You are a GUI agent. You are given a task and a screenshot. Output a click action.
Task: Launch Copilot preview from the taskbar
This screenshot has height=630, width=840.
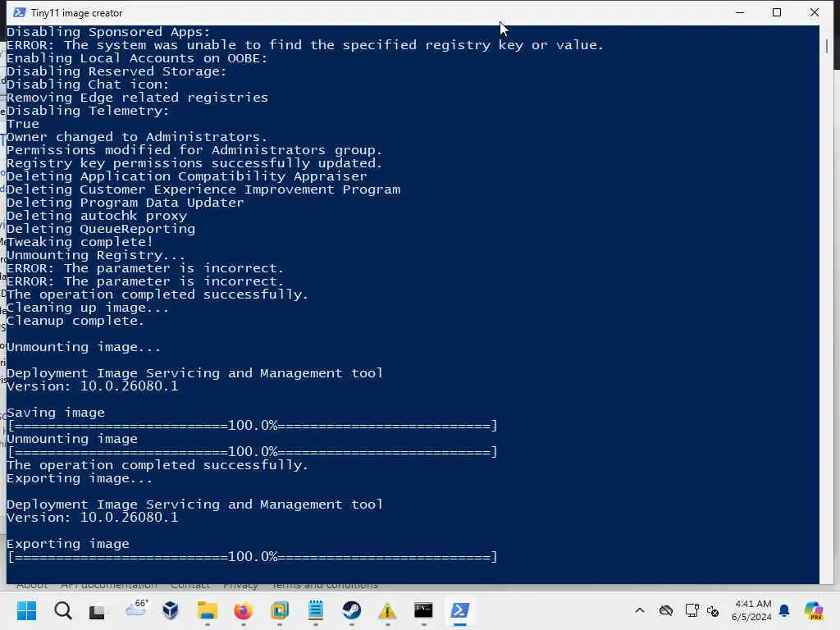coord(814,610)
